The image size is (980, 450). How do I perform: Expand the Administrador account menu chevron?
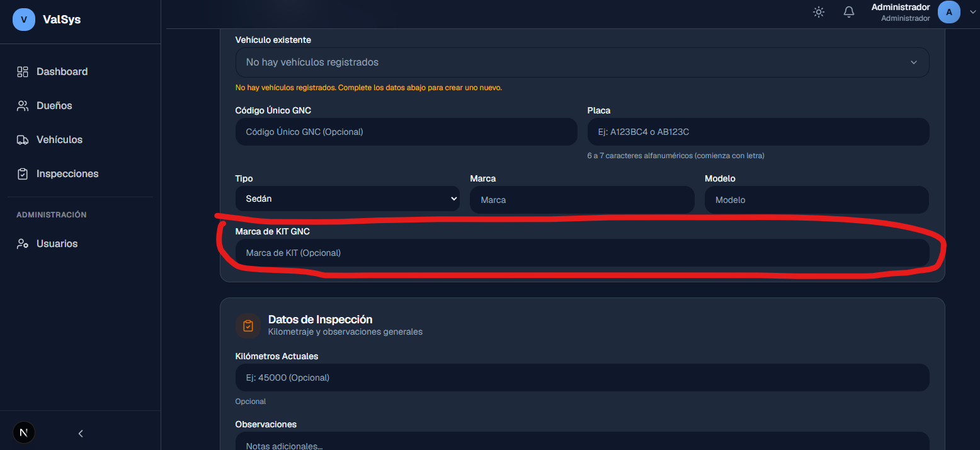pos(972,12)
